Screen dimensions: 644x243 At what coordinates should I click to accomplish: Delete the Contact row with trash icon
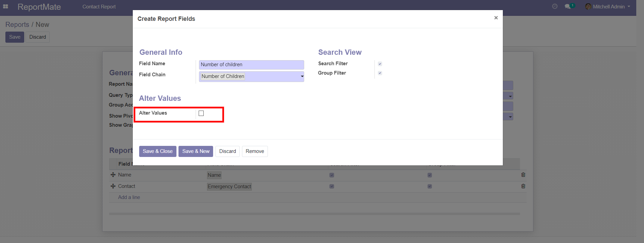point(523,186)
